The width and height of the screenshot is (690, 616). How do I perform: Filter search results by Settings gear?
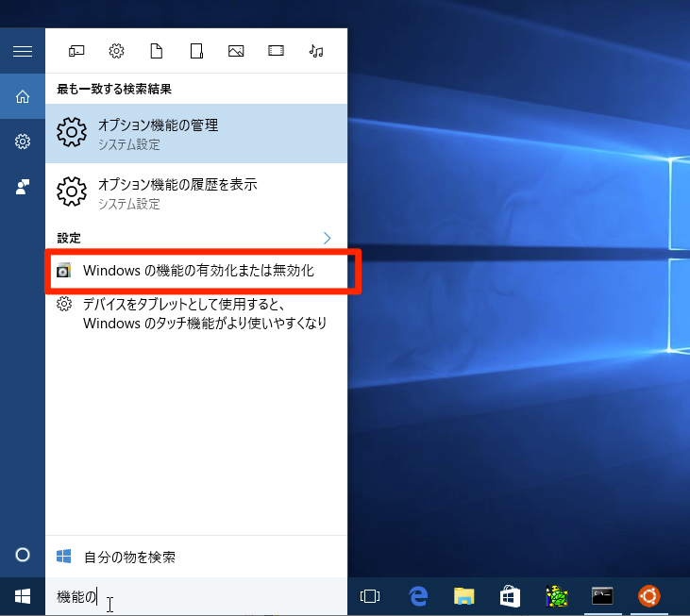coord(116,52)
